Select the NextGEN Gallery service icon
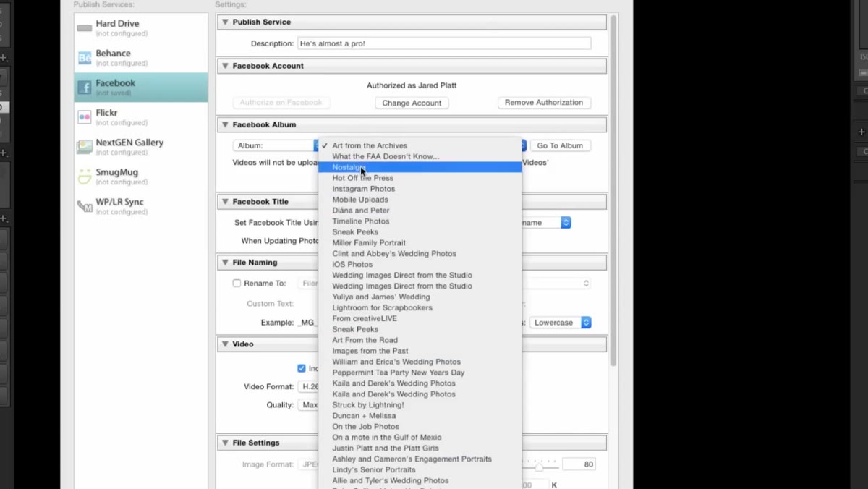The height and width of the screenshot is (489, 868). click(x=85, y=147)
